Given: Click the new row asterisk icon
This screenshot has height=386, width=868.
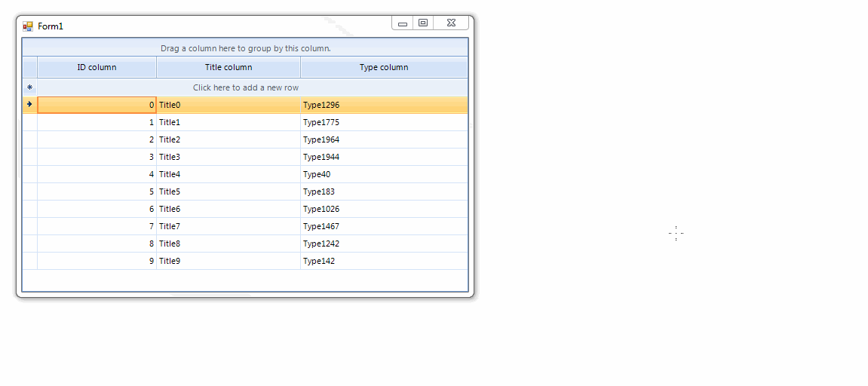Looking at the screenshot, I should click(29, 87).
